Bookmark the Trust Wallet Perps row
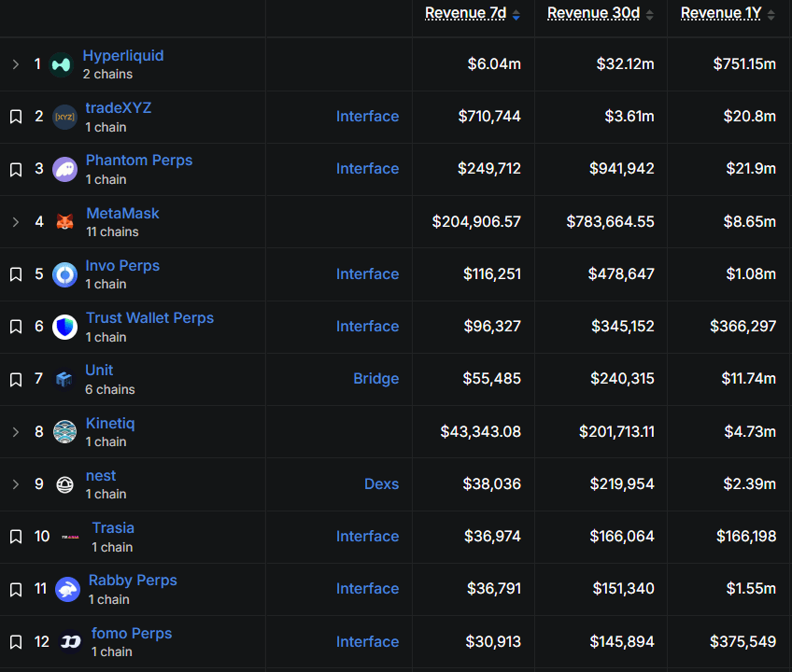Viewport: 792px width, 672px height. 16,327
